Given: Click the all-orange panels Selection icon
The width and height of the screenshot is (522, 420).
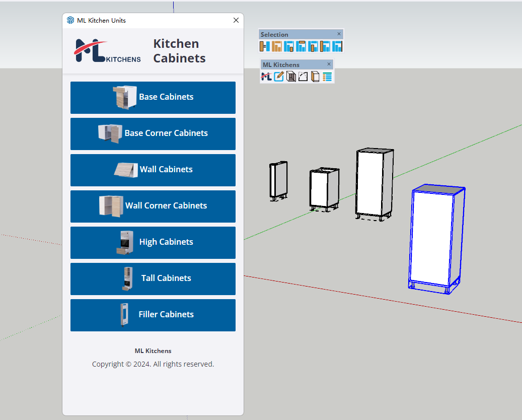Looking at the screenshot, I should point(277,46).
